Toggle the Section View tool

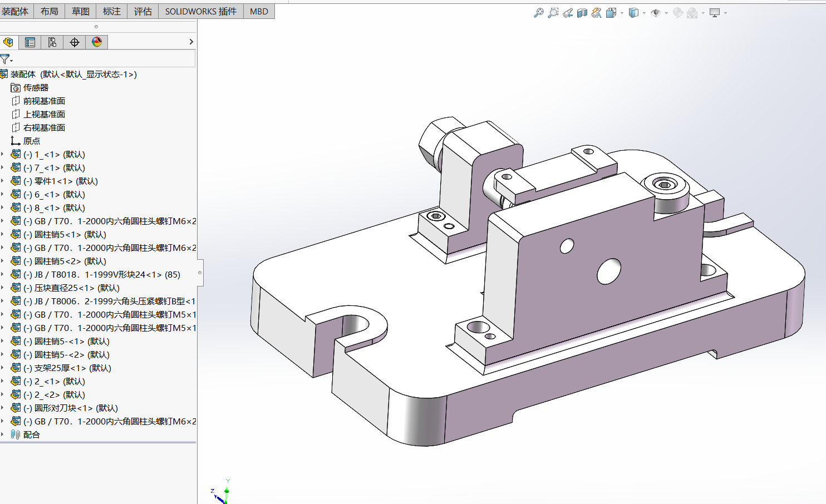point(582,13)
